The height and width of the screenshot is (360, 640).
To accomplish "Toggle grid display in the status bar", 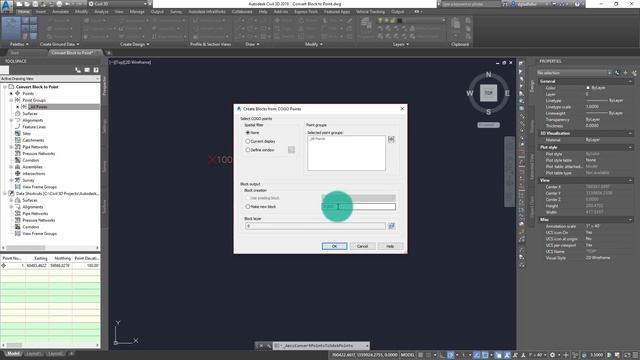I will click(421, 355).
